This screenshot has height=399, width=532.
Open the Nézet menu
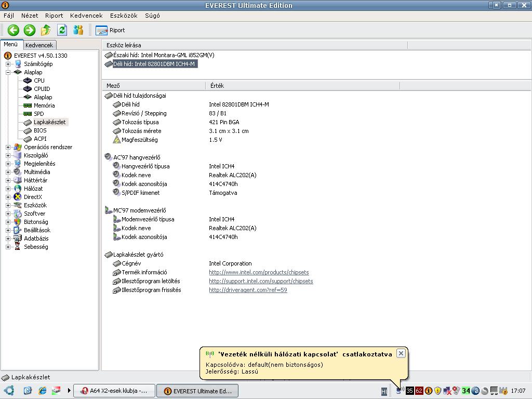30,16
